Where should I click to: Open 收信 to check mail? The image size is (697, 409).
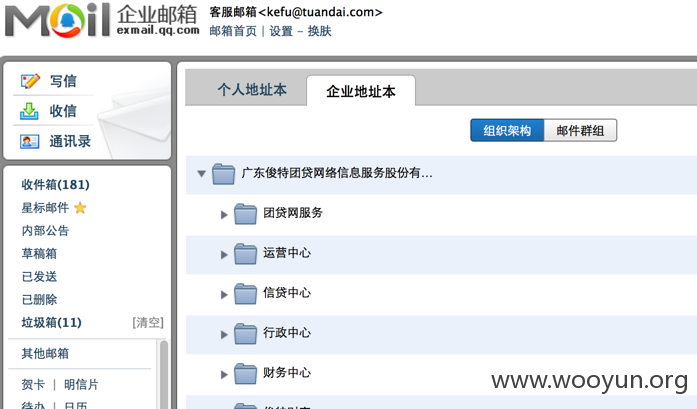pyautogui.click(x=63, y=111)
